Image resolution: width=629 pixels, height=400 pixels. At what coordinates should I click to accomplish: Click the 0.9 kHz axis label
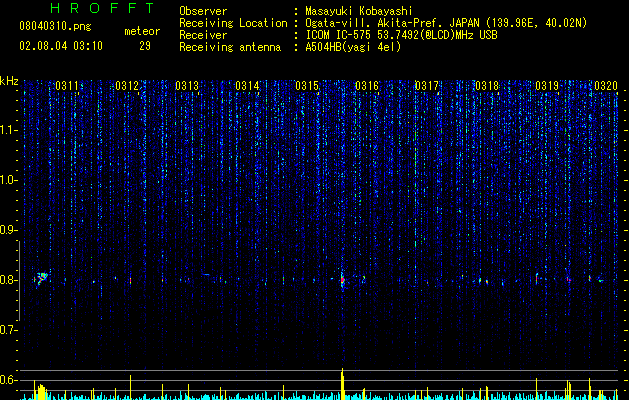(x=9, y=230)
